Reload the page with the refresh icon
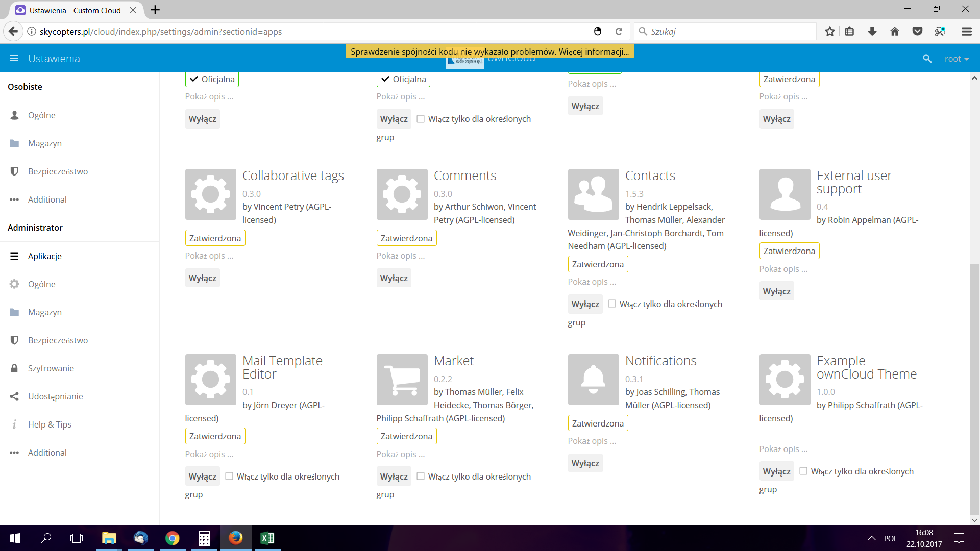Viewport: 980px width, 551px height. 619,32
